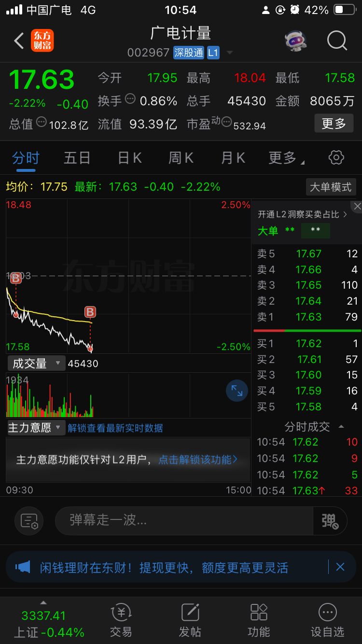Tap the buy-sell ratio red-green bar
Viewport: 362px width, 644px height.
pos(307,331)
